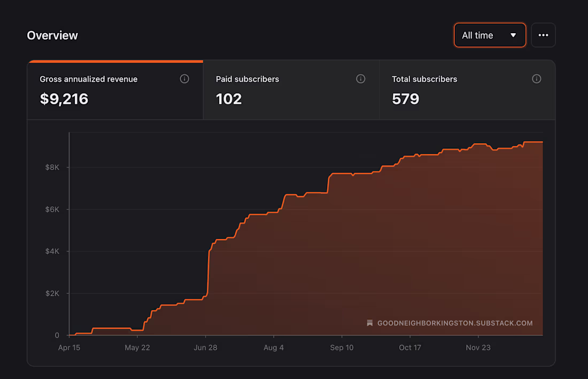588x379 pixels.
Task: Click the $9,216 revenue figure
Action: [64, 99]
